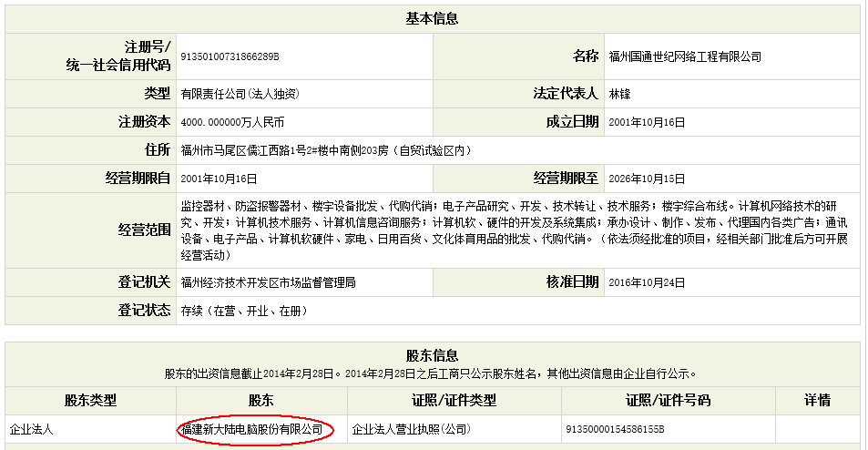Screen dimensions: 868x450
Task: Click the 基本信息 section header
Action: pyautogui.click(x=432, y=18)
